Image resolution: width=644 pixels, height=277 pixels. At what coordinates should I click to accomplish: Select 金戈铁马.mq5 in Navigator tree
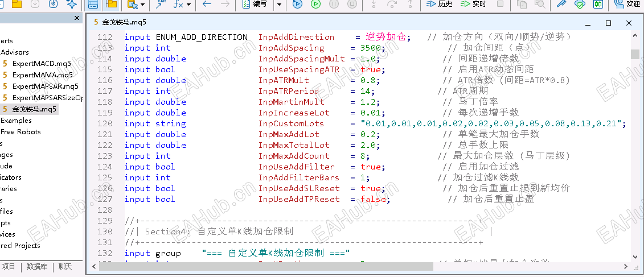pos(34,109)
